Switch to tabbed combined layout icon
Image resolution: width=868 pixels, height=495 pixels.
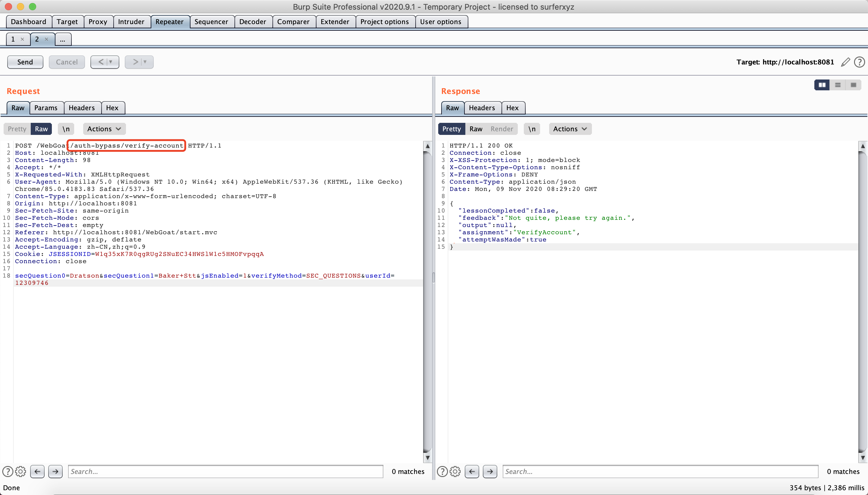(x=853, y=85)
